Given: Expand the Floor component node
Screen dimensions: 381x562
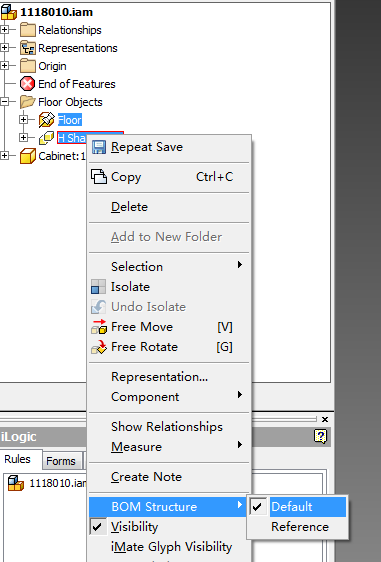Looking at the screenshot, I should [24, 119].
